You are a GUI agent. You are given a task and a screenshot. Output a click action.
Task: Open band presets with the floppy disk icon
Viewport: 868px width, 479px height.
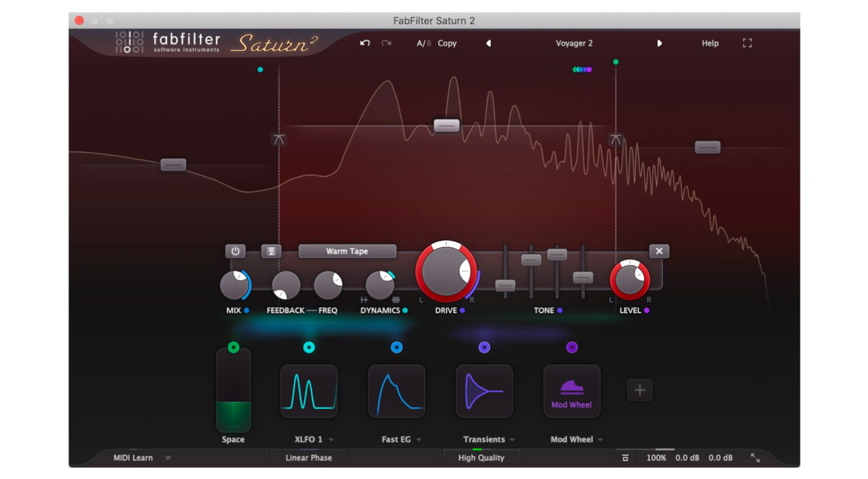(271, 251)
